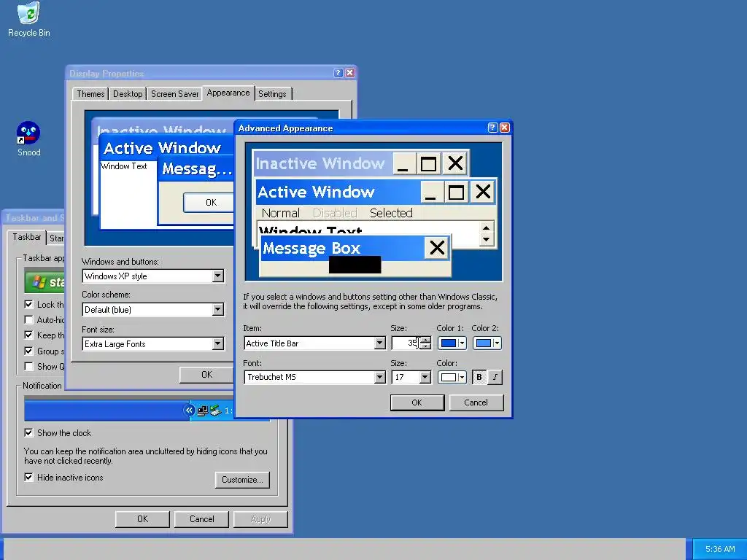Click the Normal menu item in preview
Image resolution: width=747 pixels, height=560 pixels.
(281, 213)
